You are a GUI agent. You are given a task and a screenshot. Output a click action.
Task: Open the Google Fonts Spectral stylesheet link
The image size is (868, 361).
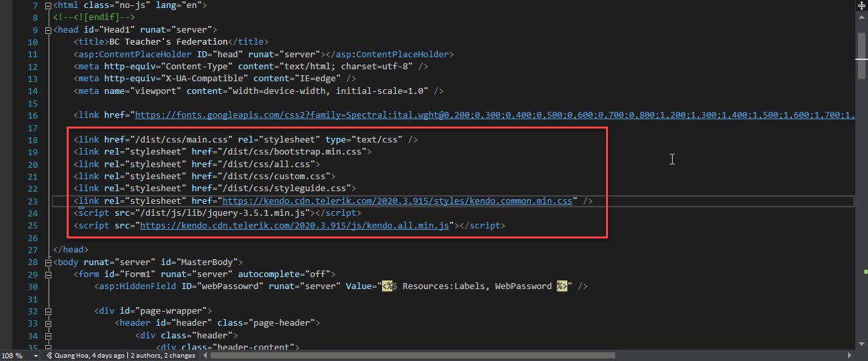click(x=494, y=115)
